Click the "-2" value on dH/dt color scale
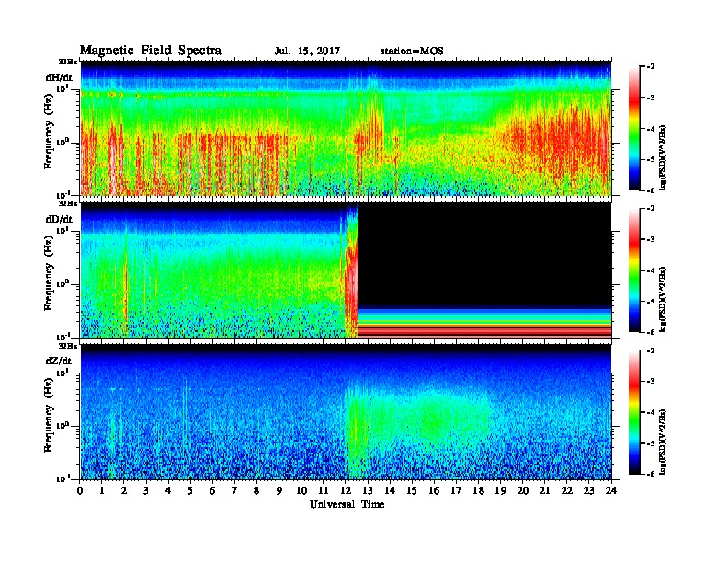Image resolution: width=728 pixels, height=563 pixels. tap(651, 67)
